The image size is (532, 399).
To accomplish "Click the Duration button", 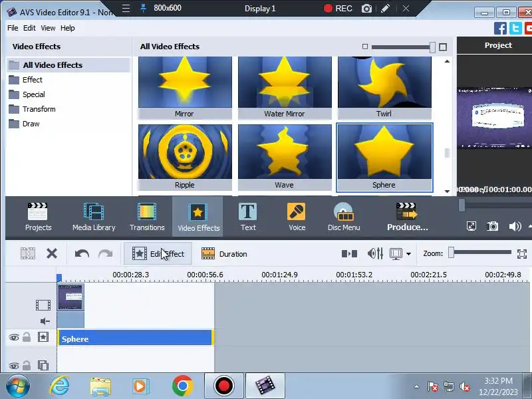I will (224, 254).
